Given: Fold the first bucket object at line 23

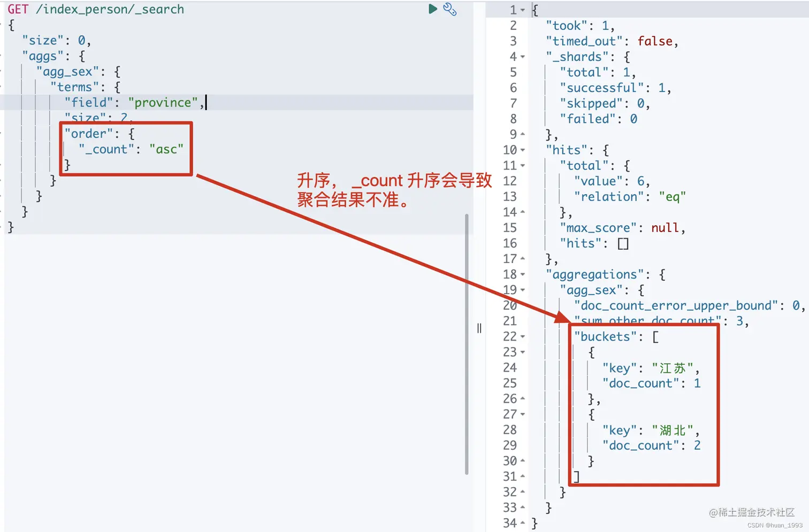Looking at the screenshot, I should [523, 352].
